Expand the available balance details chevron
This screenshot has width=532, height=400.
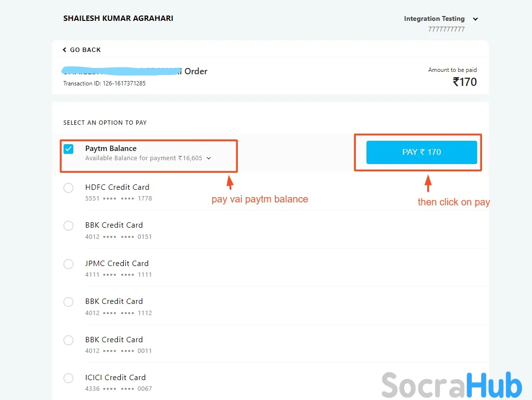point(209,158)
